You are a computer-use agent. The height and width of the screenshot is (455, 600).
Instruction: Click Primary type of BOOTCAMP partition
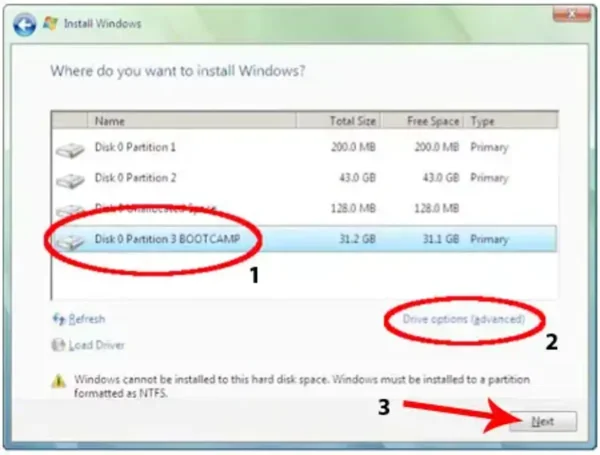click(x=489, y=239)
